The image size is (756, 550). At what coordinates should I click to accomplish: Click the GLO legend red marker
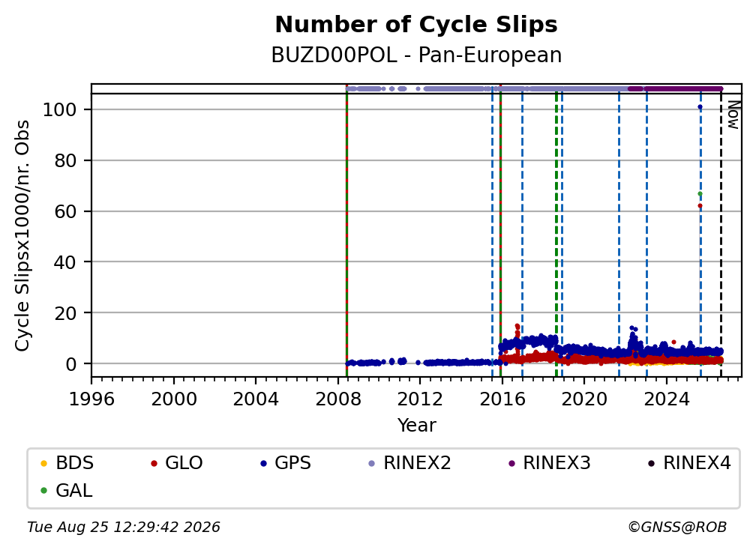[154, 463]
